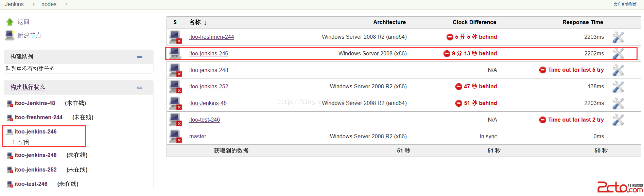Click the In sync clock value for master
This screenshot has height=196, width=644.
[488, 136]
